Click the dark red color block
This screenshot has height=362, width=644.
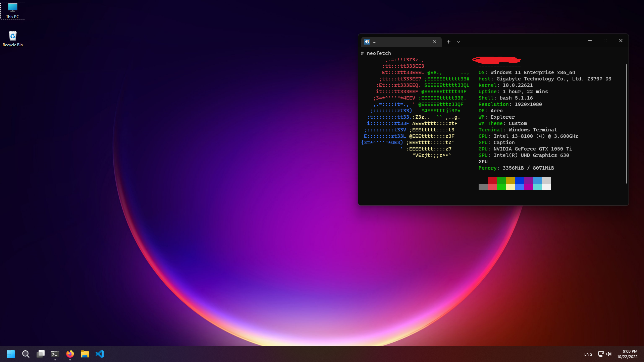tap(492, 180)
